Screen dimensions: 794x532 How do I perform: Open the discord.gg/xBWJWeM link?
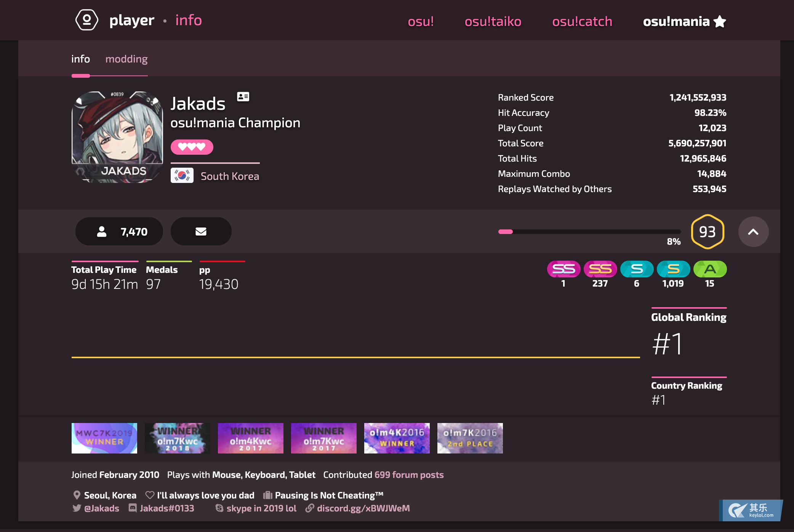(x=363, y=508)
